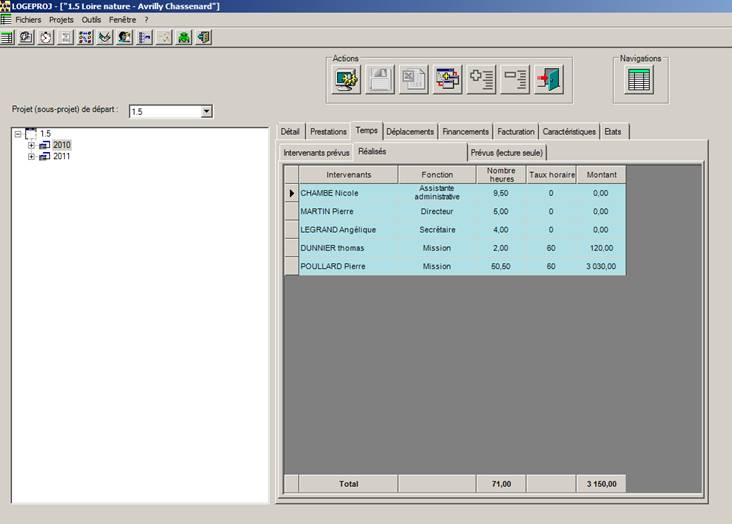Collapse the 1.5 root tree node
This screenshot has width=732, height=524.
coord(19,134)
